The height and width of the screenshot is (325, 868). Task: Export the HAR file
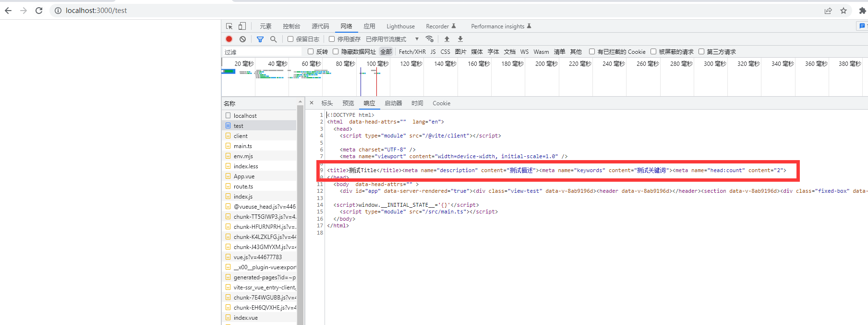[460, 39]
